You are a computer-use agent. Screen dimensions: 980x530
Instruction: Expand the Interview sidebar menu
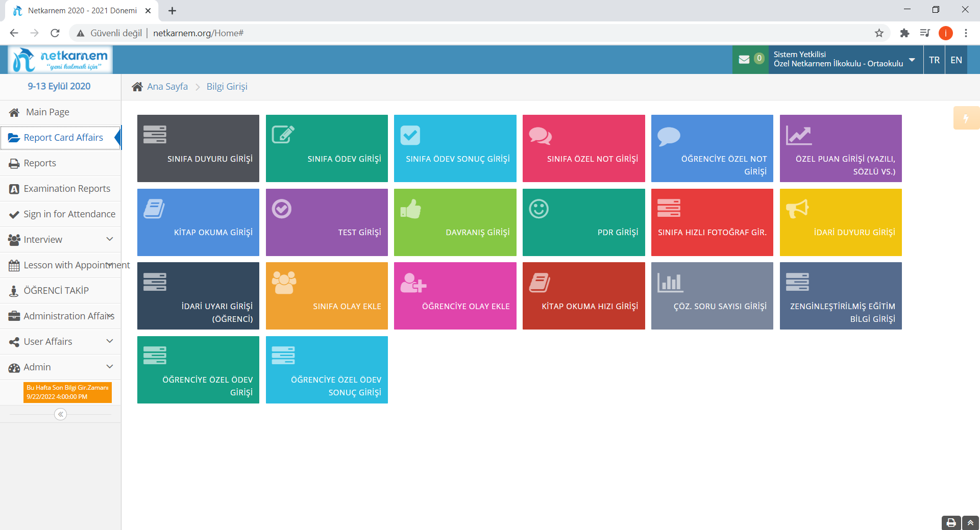tap(61, 239)
